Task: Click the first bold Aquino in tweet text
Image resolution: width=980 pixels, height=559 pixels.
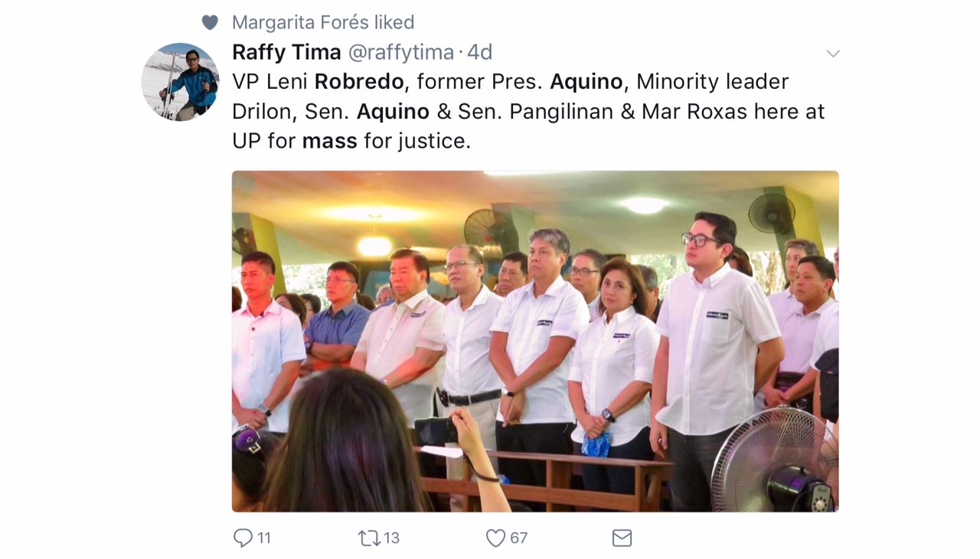Action: [x=588, y=81]
